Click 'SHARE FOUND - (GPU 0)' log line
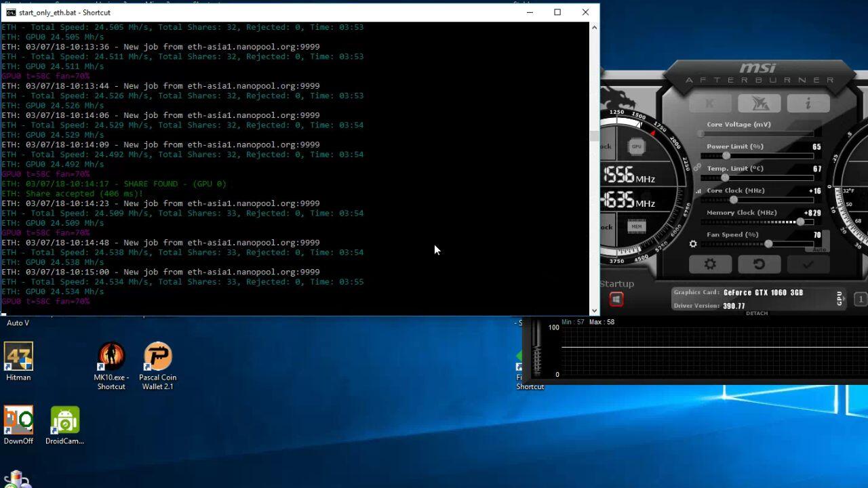Image resolution: width=868 pixels, height=488 pixels. 114,184
